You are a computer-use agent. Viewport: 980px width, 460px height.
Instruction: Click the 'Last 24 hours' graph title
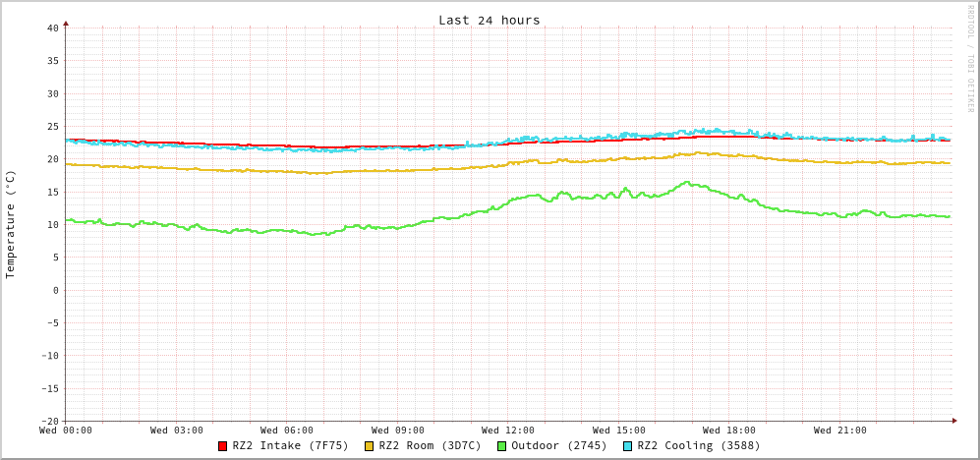click(x=489, y=20)
